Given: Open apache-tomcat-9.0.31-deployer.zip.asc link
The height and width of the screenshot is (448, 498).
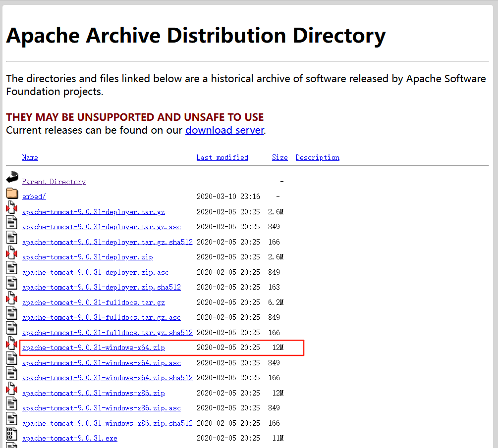Looking at the screenshot, I should pos(95,272).
